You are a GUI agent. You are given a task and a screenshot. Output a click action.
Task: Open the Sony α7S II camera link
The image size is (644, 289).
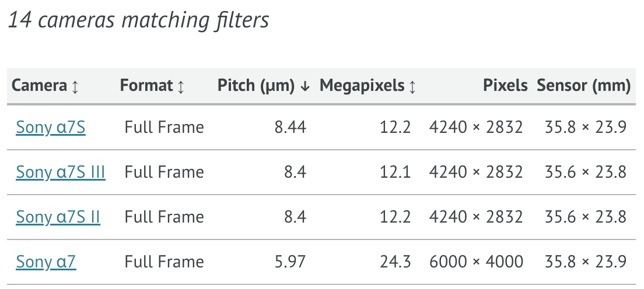(x=58, y=217)
